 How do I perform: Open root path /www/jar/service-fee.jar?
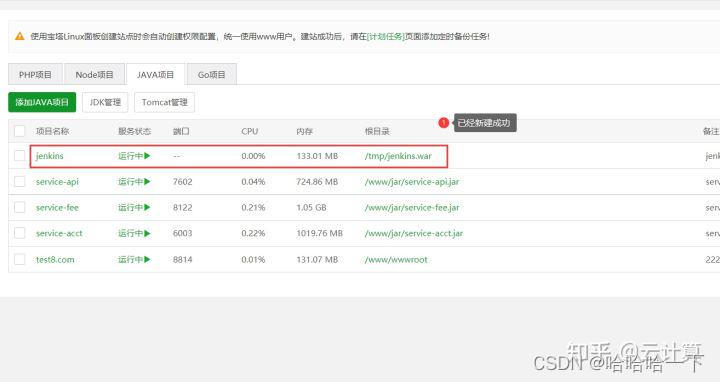pos(412,208)
